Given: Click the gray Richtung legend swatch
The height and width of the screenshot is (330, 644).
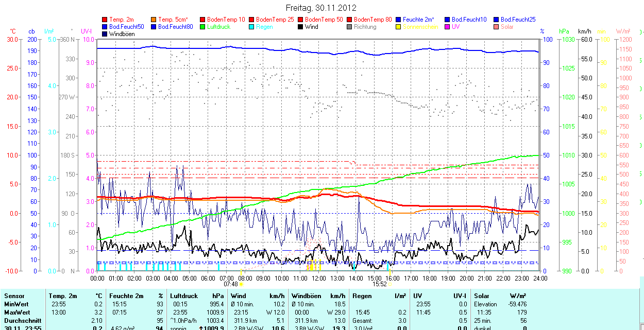Looking at the screenshot, I should pos(349,27).
